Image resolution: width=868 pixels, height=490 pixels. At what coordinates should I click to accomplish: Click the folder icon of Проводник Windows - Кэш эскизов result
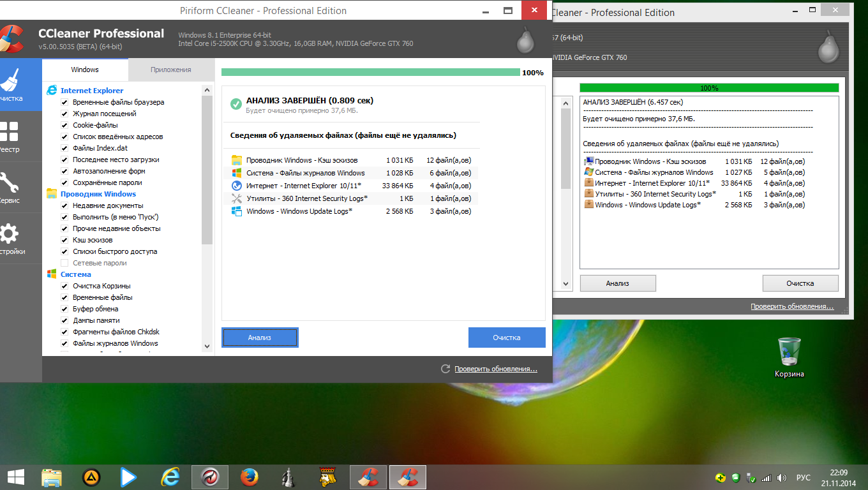tap(237, 160)
